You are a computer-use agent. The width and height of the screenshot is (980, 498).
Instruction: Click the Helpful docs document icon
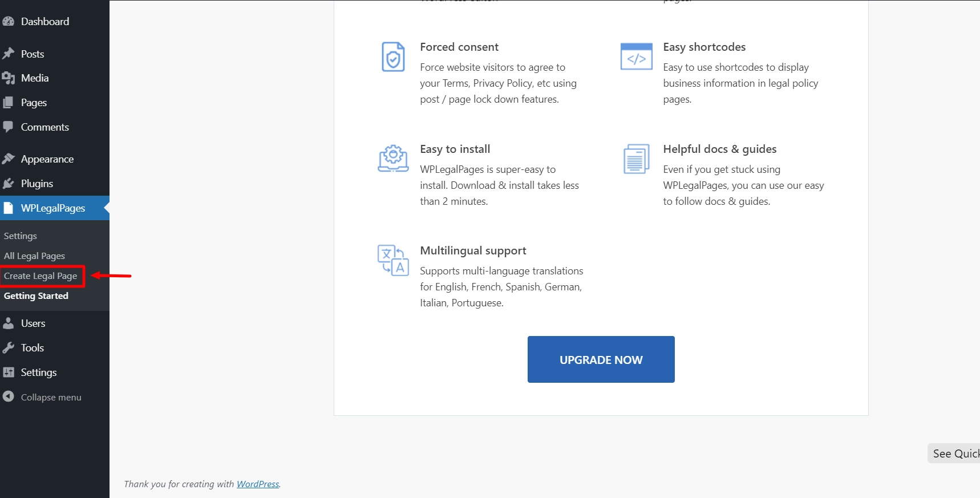pyautogui.click(x=636, y=159)
